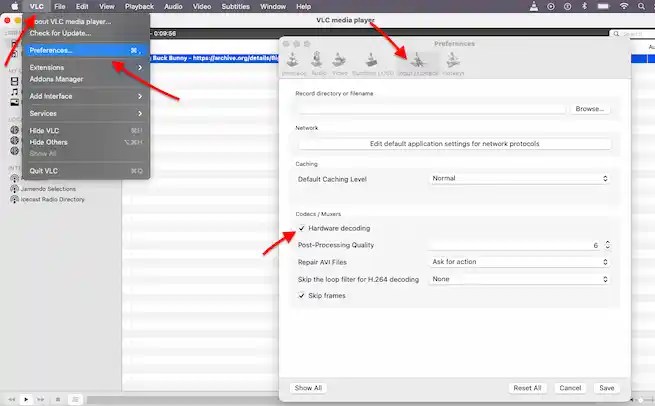Choose About VLC media player...
This screenshot has width=655, height=406.
tap(86, 22)
